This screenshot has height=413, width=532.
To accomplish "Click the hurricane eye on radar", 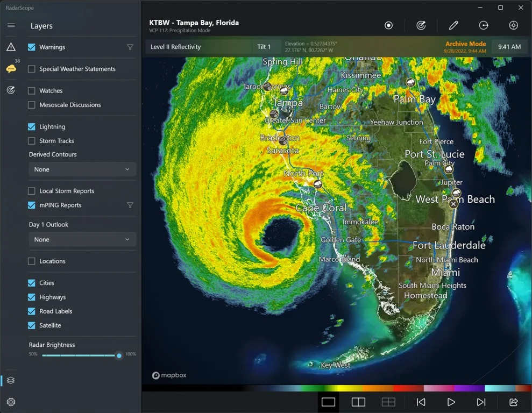I will tap(281, 236).
